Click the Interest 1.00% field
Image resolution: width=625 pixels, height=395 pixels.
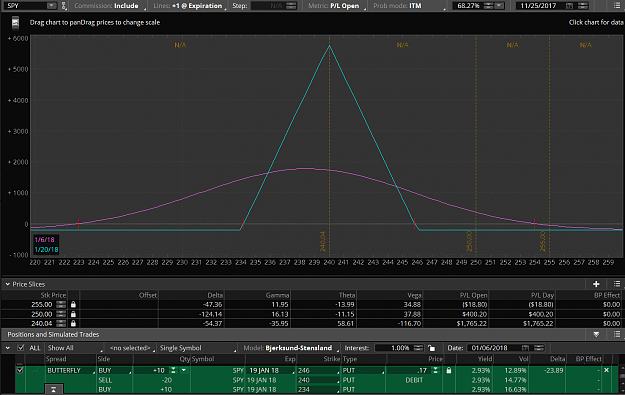tap(393, 348)
